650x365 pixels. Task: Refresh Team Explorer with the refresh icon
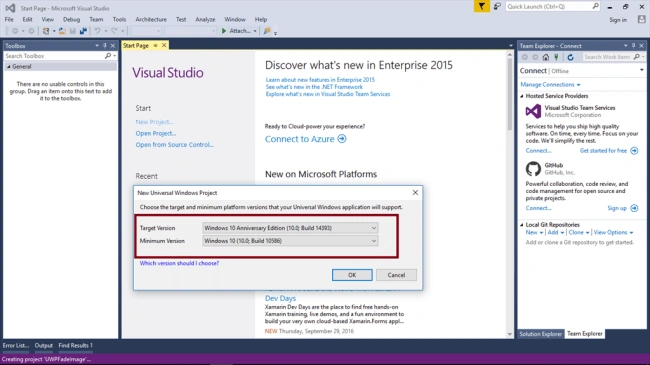(570, 57)
